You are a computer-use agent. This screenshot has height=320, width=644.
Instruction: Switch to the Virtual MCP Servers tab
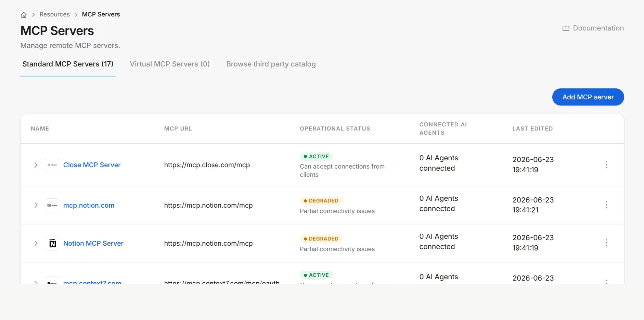click(170, 64)
